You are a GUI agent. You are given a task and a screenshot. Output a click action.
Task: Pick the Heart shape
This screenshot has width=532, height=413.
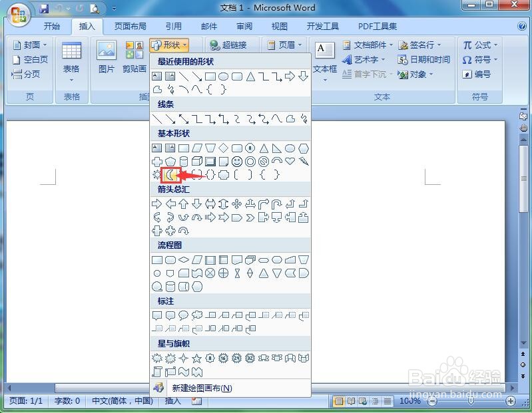pos(290,162)
